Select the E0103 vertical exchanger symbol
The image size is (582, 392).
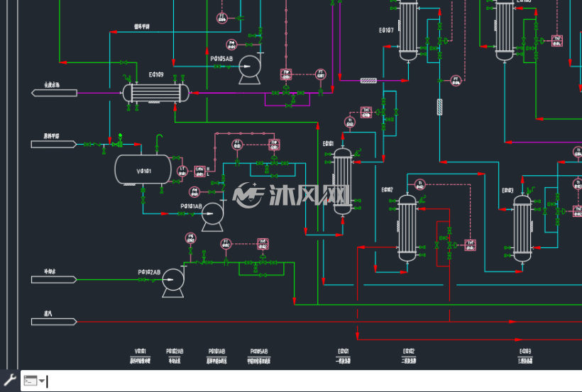pos(522,228)
